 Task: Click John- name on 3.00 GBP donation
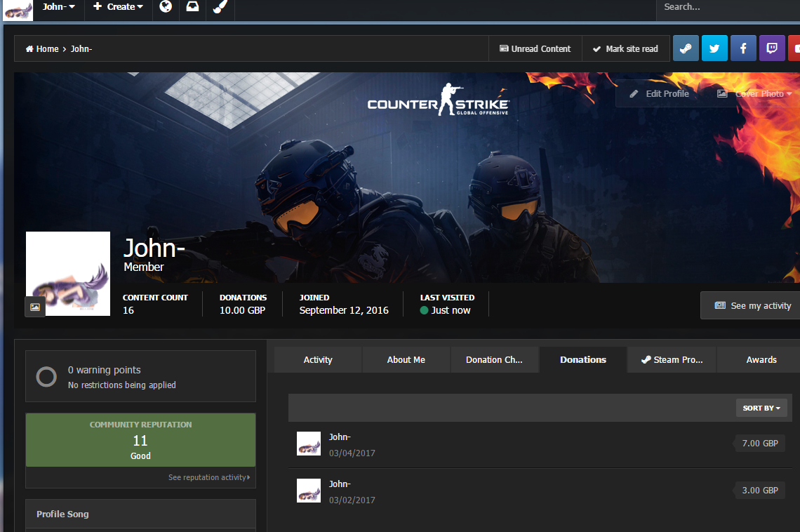click(x=340, y=484)
